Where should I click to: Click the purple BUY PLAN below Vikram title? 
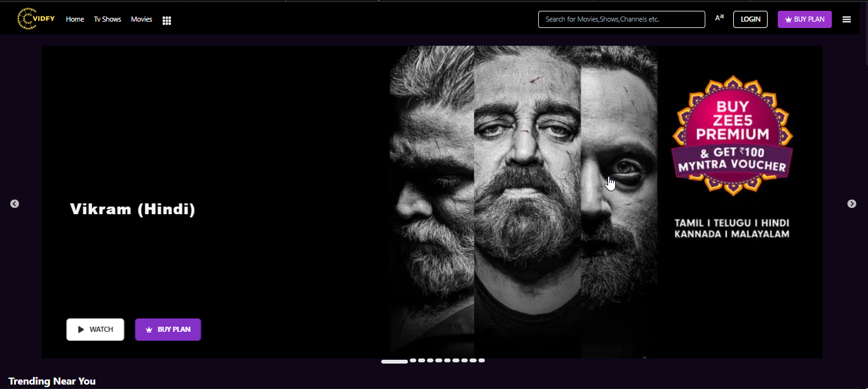tap(168, 330)
